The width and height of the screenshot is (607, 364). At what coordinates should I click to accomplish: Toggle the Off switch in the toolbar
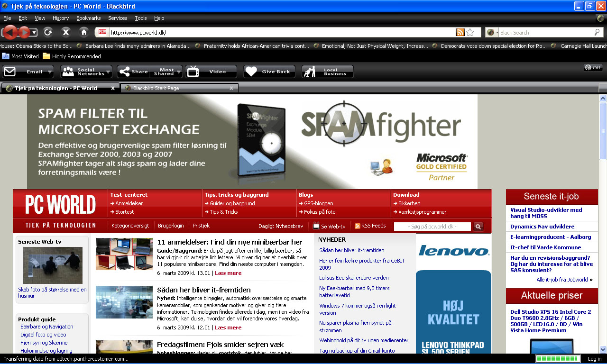(593, 68)
